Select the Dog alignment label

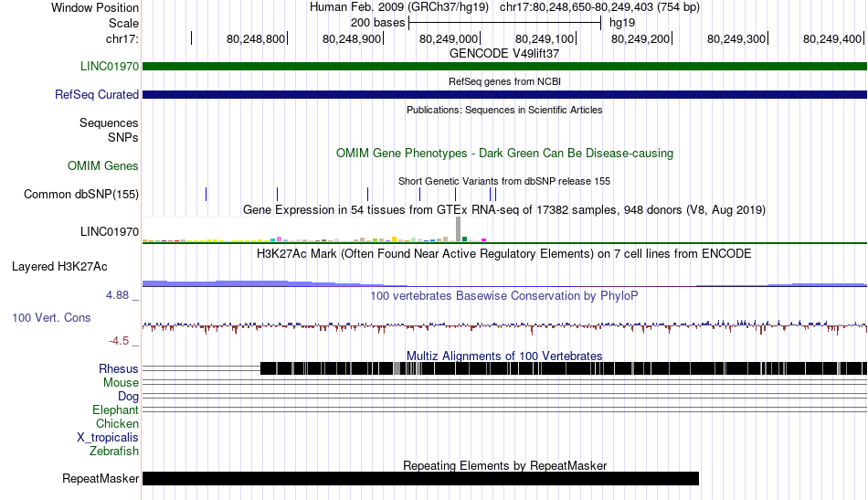tap(128, 397)
